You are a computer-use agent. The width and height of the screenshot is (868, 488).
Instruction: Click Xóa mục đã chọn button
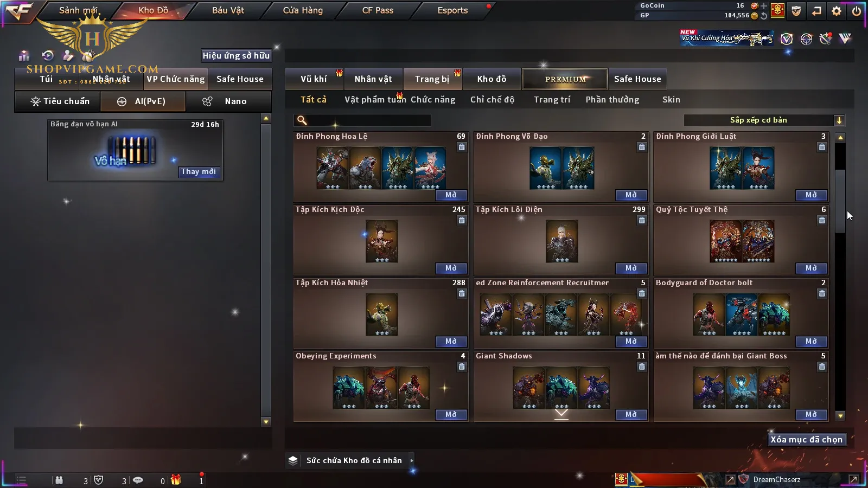[807, 440]
